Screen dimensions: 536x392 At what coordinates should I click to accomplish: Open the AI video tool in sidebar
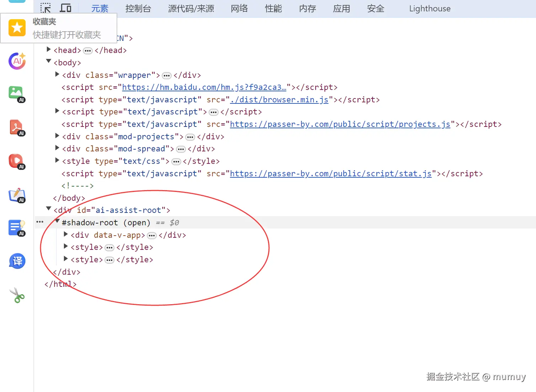pos(17,161)
